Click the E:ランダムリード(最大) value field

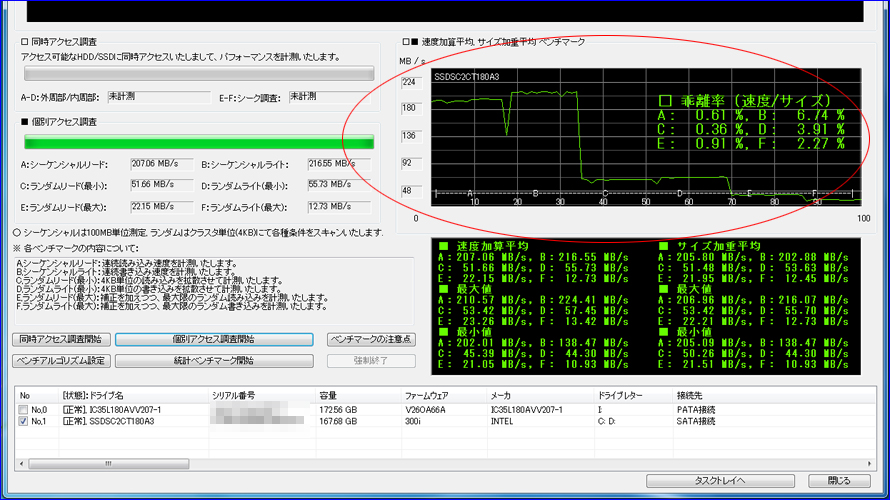coord(162,207)
